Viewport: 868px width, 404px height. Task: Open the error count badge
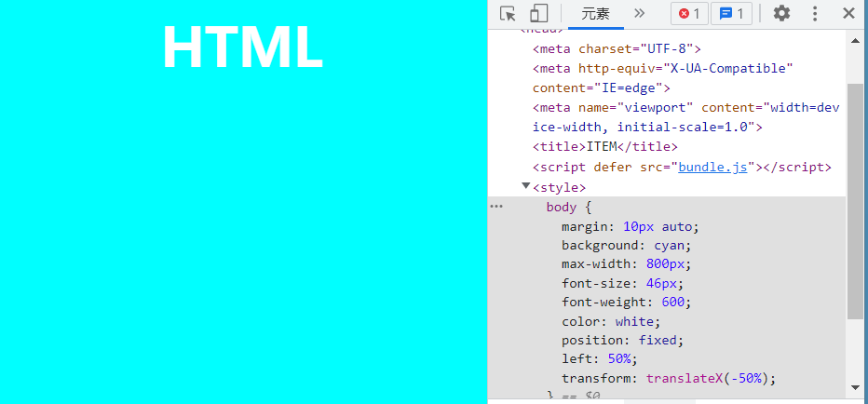point(689,14)
